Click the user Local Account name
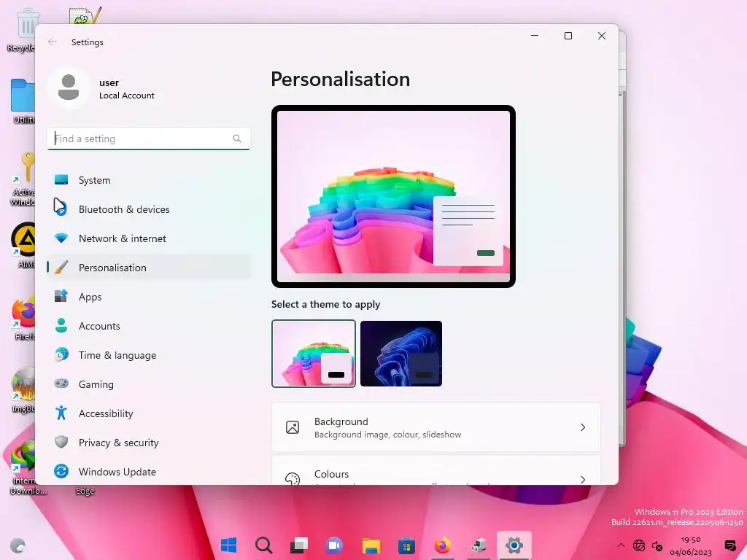The height and width of the screenshot is (560, 747). (x=127, y=89)
